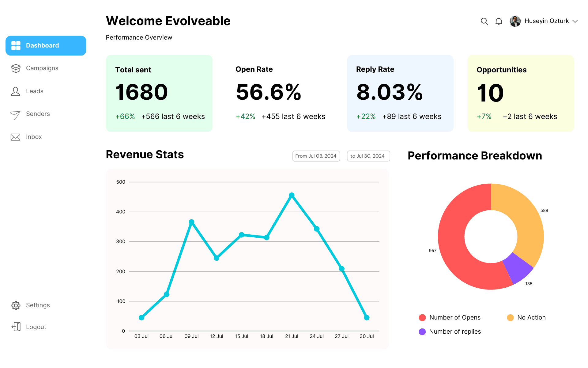Click +566 last 6 weeks text
588x368 pixels.
coord(173,117)
